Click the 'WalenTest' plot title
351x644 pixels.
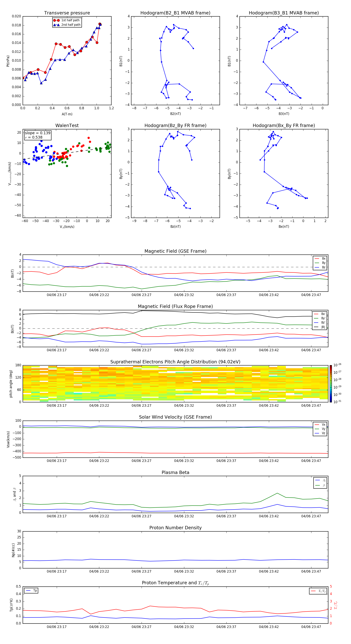coord(67,125)
